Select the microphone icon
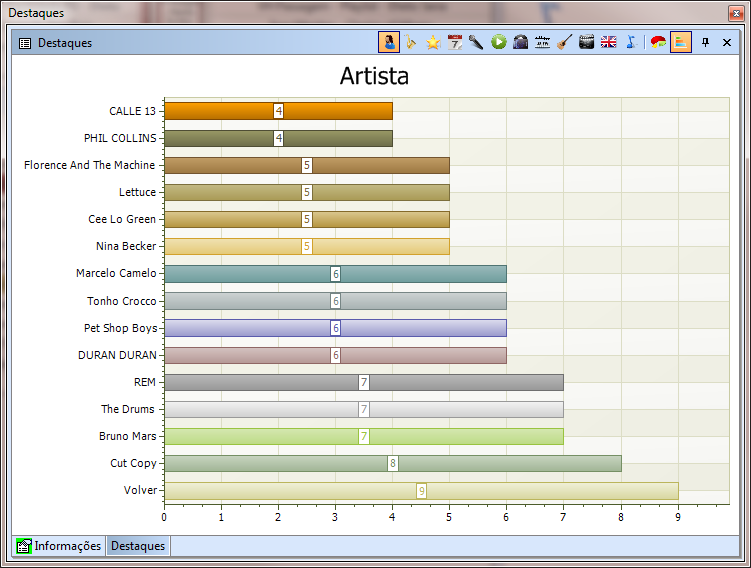 coord(476,42)
